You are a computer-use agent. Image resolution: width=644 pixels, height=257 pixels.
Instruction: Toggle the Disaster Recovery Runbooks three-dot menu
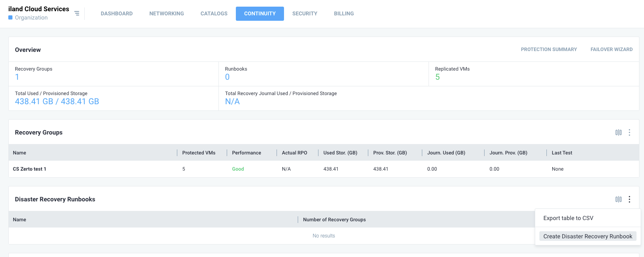pyautogui.click(x=629, y=199)
